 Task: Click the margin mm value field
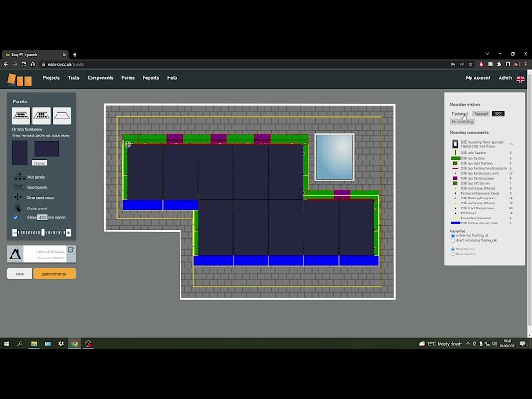(x=42, y=217)
